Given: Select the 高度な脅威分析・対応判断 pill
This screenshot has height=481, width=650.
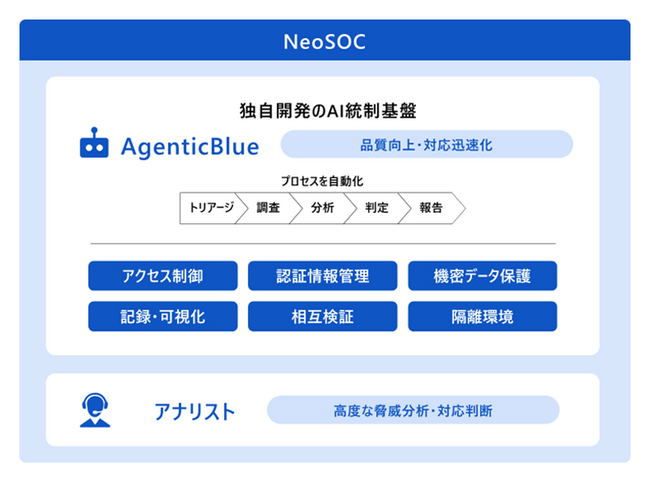Looking at the screenshot, I should tap(413, 410).
